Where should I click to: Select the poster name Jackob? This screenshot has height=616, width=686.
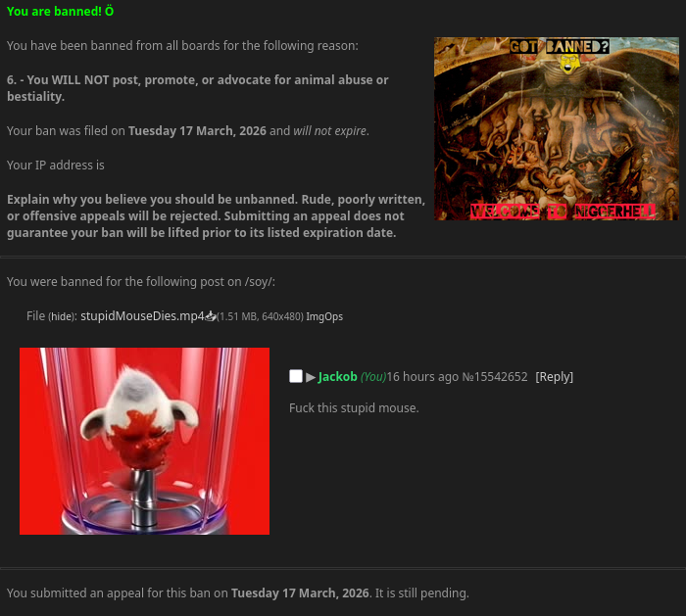(337, 376)
